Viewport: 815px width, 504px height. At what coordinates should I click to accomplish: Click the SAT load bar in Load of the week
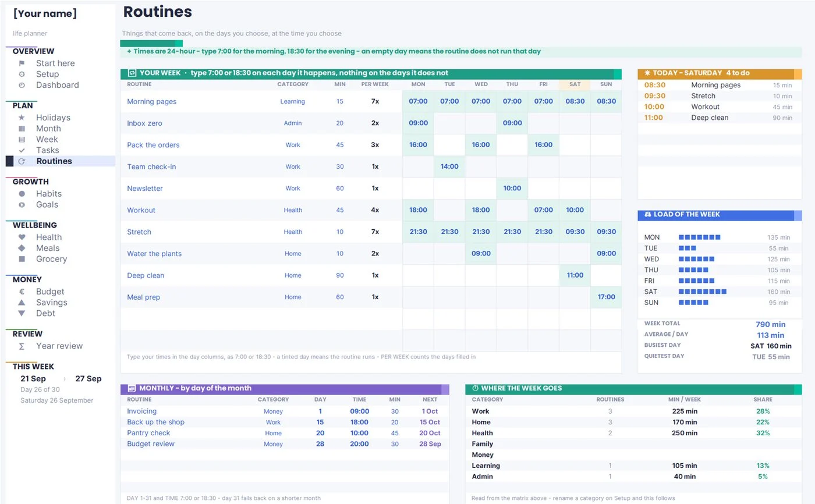tap(703, 292)
